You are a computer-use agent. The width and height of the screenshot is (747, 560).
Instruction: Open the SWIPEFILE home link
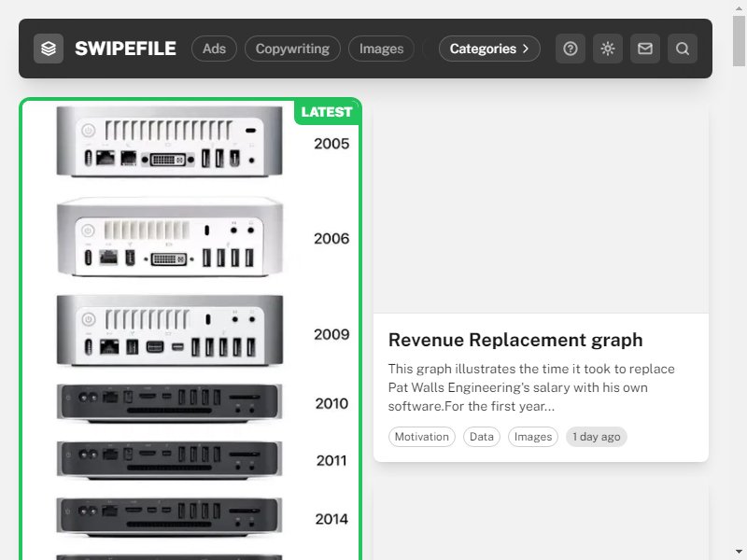tap(125, 49)
